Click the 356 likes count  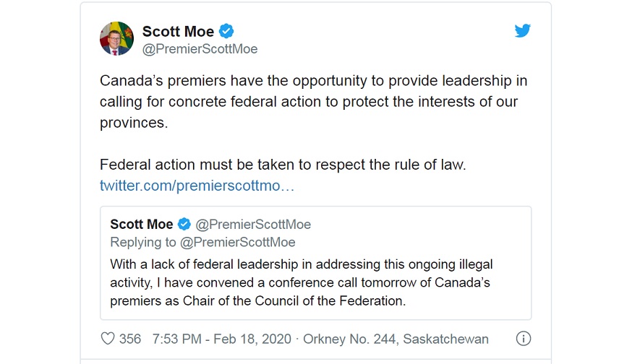130,339
